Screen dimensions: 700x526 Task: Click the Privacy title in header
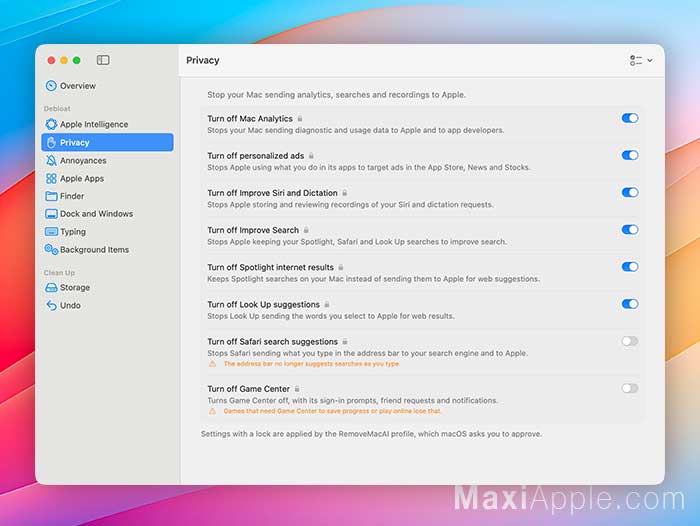pos(203,60)
